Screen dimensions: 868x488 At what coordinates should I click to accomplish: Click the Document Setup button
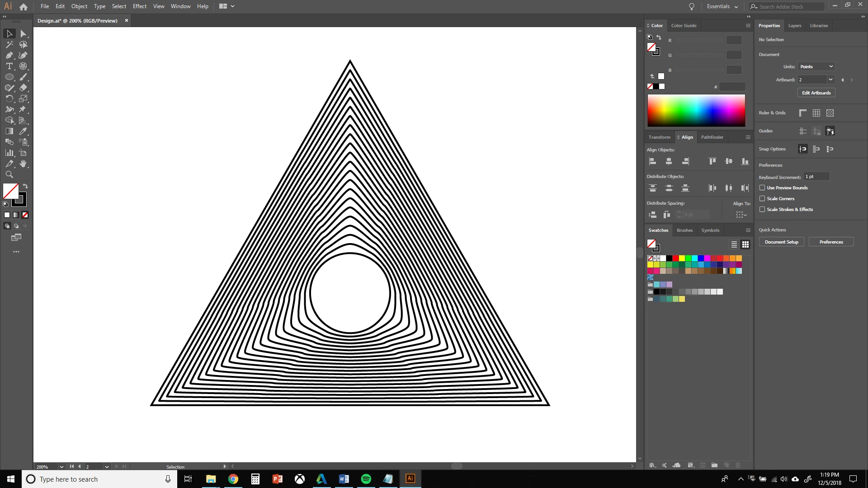coord(781,242)
